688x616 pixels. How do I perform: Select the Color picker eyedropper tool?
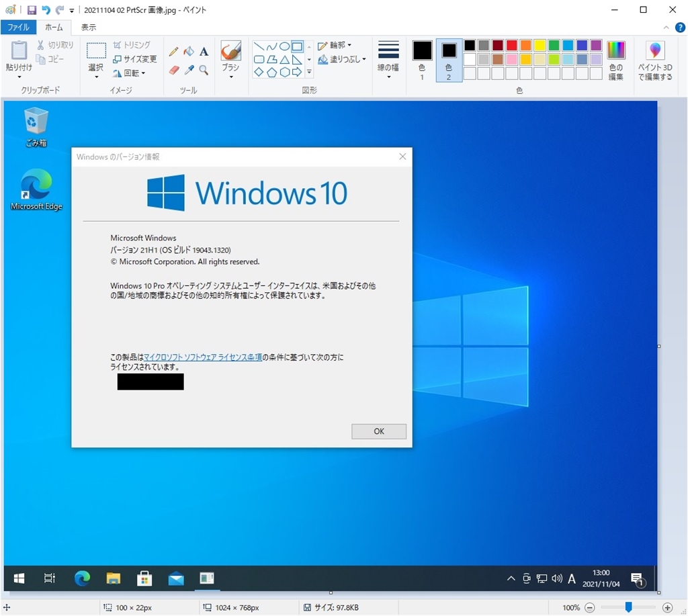coord(189,70)
